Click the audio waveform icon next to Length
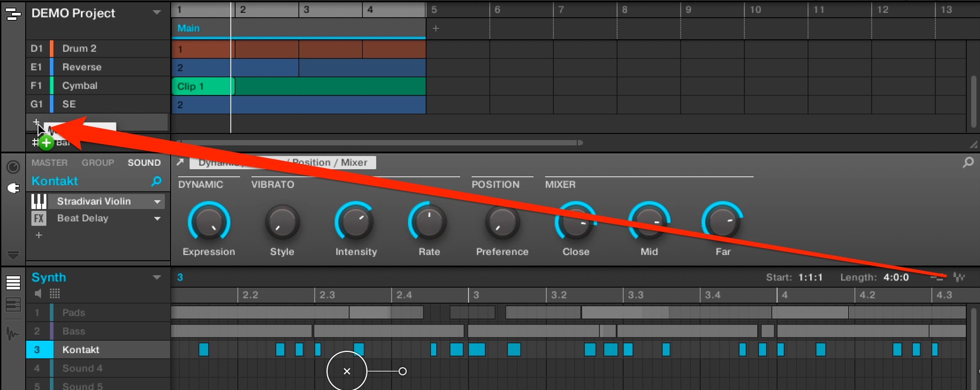 pos(959,277)
